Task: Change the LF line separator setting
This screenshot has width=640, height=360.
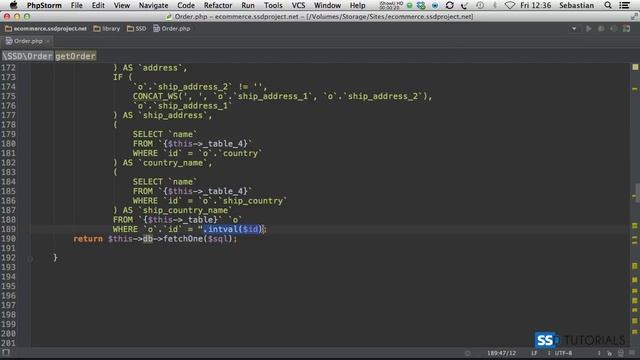Action: pyautogui.click(x=534, y=353)
